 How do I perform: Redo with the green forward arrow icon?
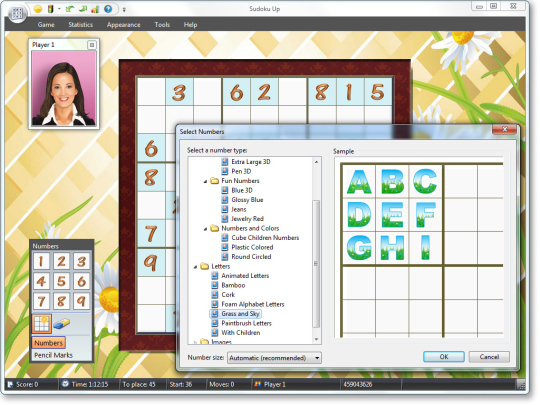(83, 9)
